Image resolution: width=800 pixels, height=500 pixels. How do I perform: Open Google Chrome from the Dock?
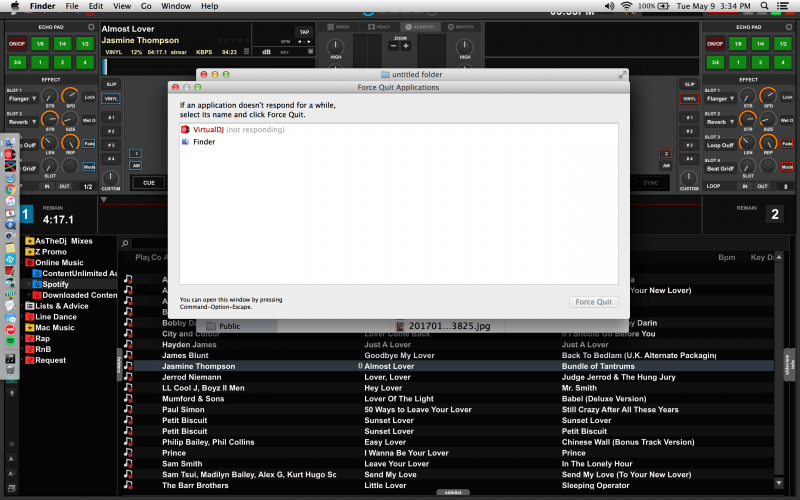pos(10,189)
